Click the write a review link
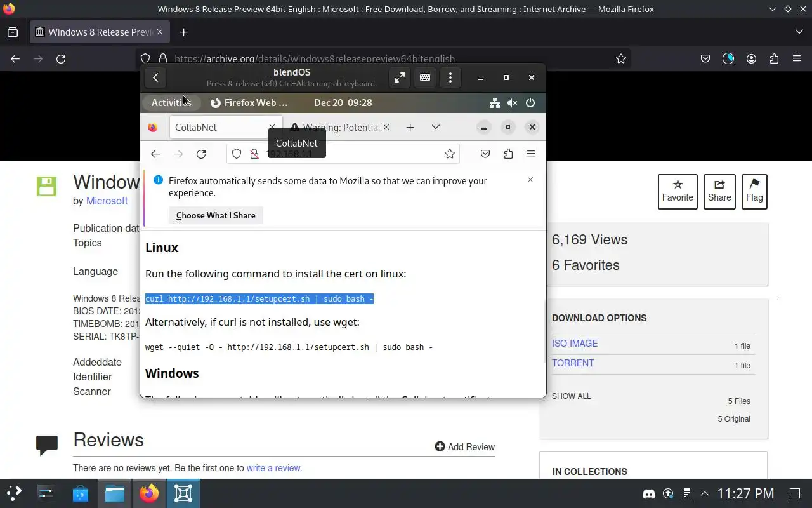The image size is (812, 508). point(273,468)
